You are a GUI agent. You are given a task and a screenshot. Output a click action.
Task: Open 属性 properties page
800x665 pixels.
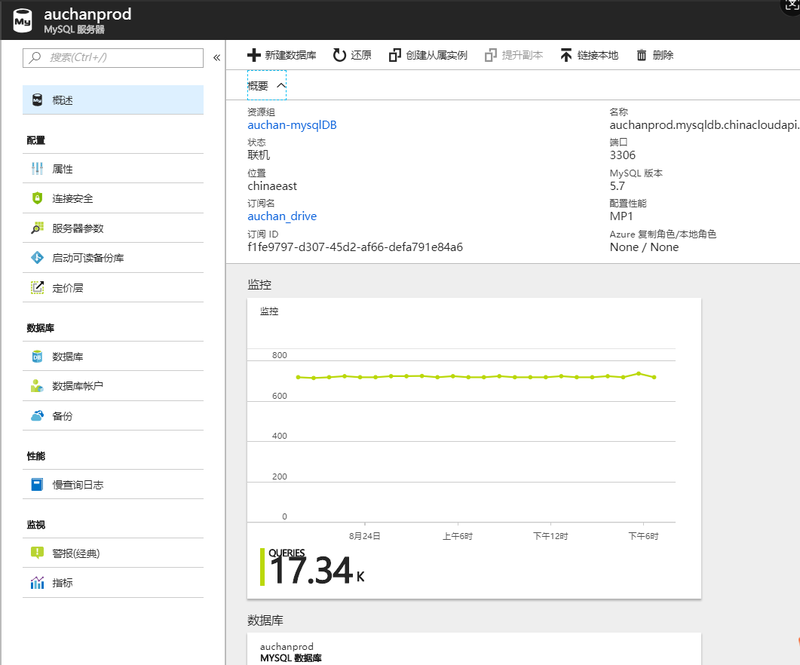113,169
